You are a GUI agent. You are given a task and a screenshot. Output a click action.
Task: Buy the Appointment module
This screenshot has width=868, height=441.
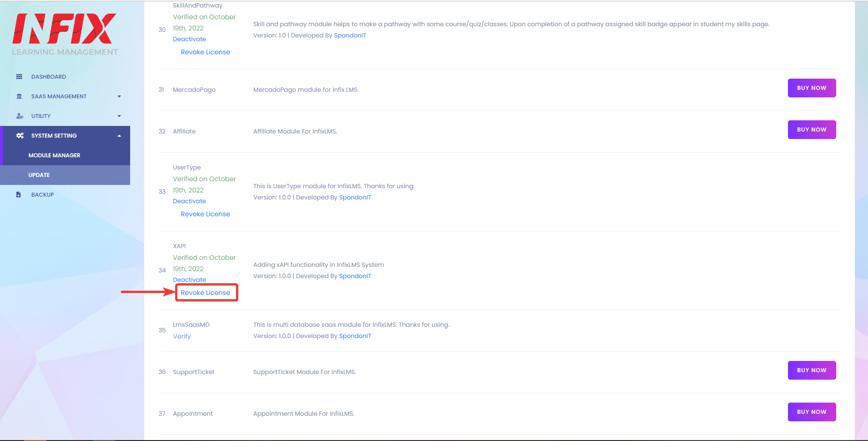[x=812, y=412]
